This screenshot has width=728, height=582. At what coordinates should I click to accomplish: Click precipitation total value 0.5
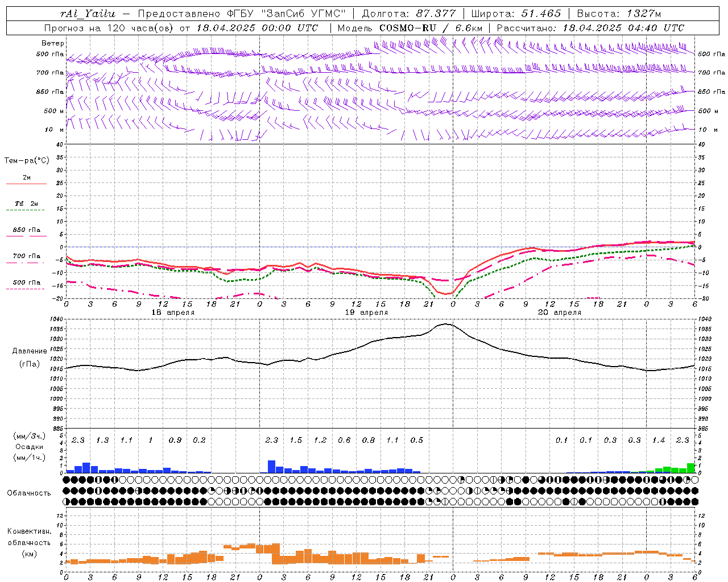click(417, 440)
